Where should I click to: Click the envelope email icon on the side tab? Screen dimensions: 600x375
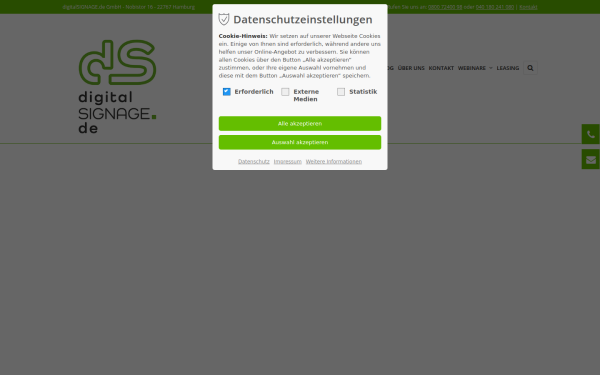click(590, 160)
